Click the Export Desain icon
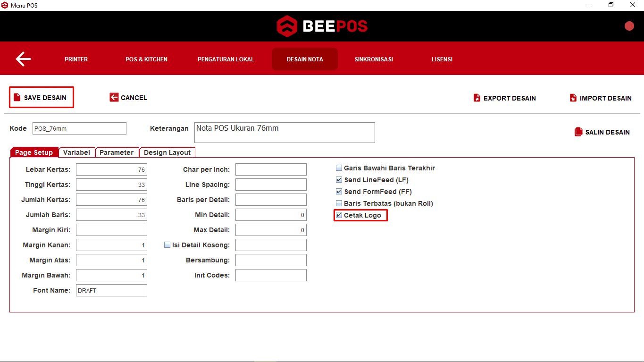Image resolution: width=644 pixels, height=362 pixels. [x=477, y=98]
